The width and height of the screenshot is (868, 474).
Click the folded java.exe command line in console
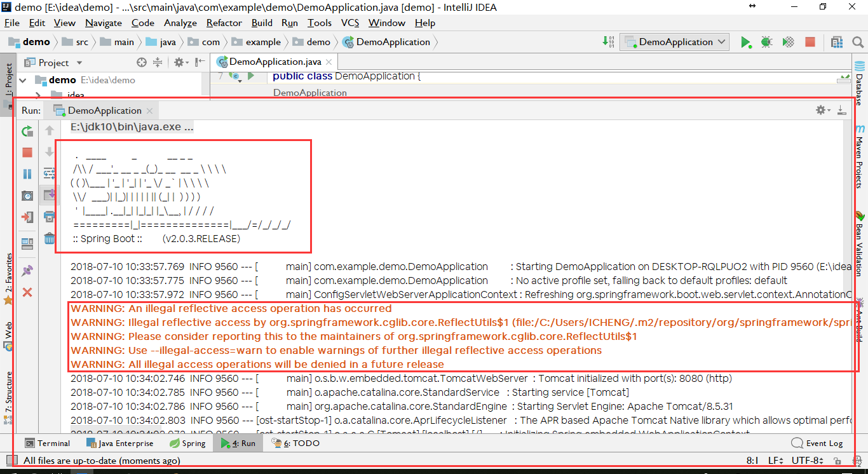[x=132, y=126]
